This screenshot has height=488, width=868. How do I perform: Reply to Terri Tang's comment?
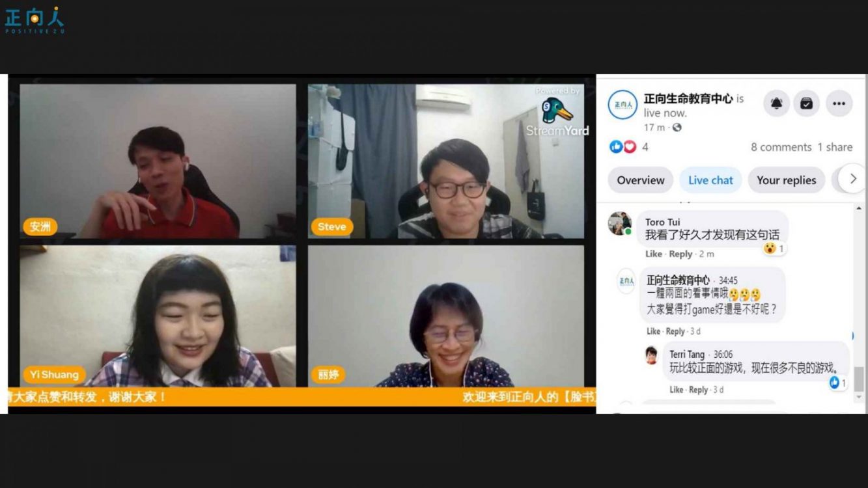point(698,390)
